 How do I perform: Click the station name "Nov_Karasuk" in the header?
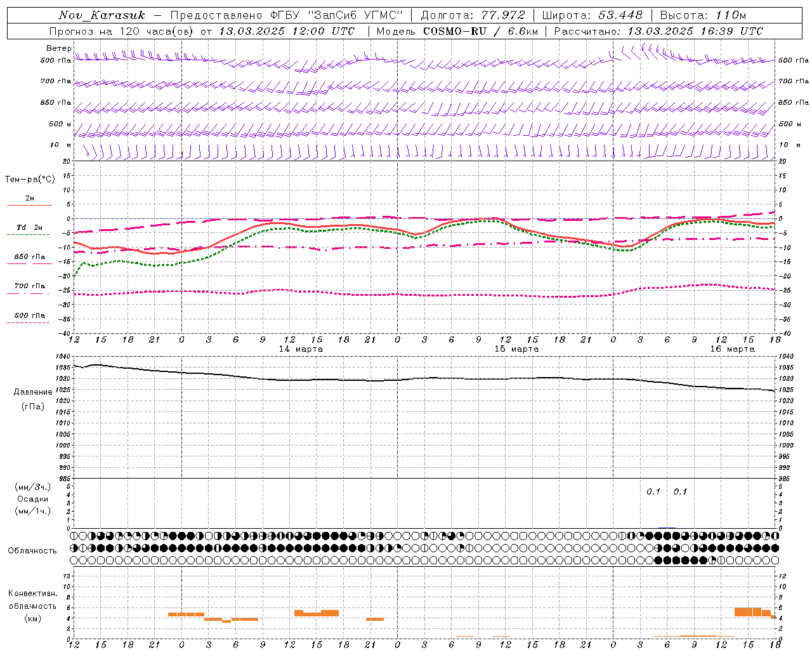click(x=102, y=15)
